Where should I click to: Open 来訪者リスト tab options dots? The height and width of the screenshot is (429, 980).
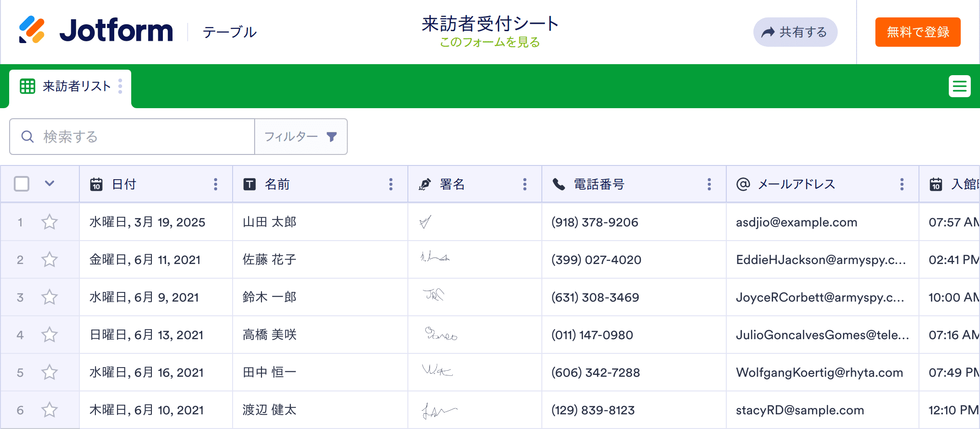pos(120,86)
